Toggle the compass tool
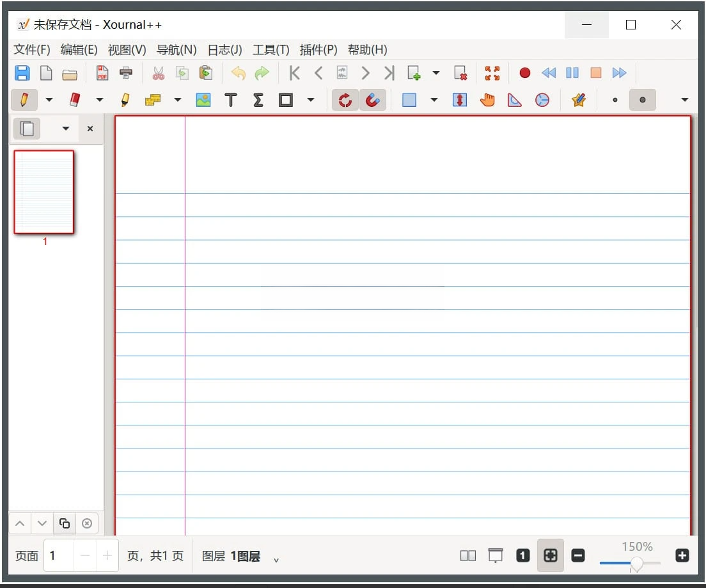Viewport: 706px width, 588px height. click(542, 100)
